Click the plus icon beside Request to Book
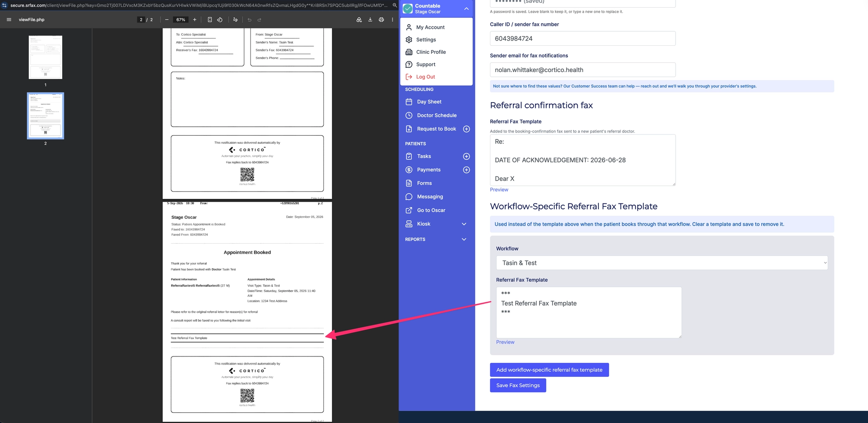 coord(466,129)
